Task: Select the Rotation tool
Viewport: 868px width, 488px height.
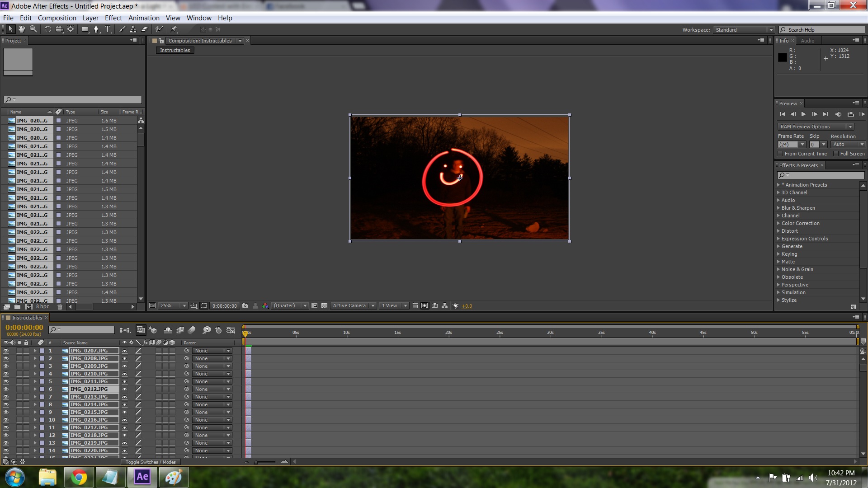Action: (47, 29)
